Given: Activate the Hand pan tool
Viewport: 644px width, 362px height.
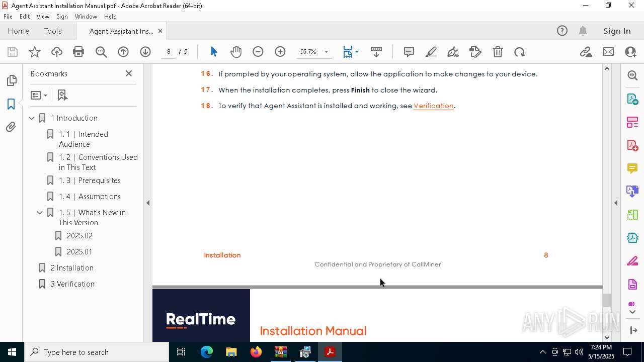Looking at the screenshot, I should click(x=236, y=52).
